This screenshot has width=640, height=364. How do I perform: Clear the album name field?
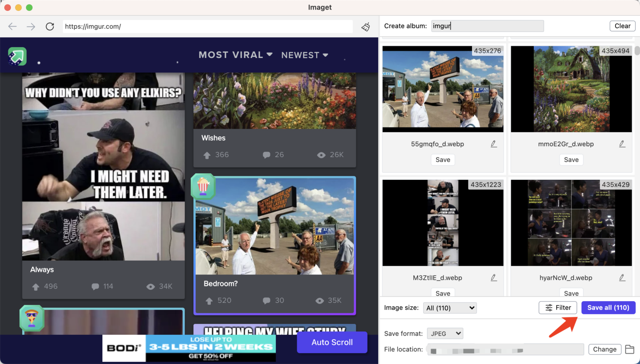pos(622,25)
